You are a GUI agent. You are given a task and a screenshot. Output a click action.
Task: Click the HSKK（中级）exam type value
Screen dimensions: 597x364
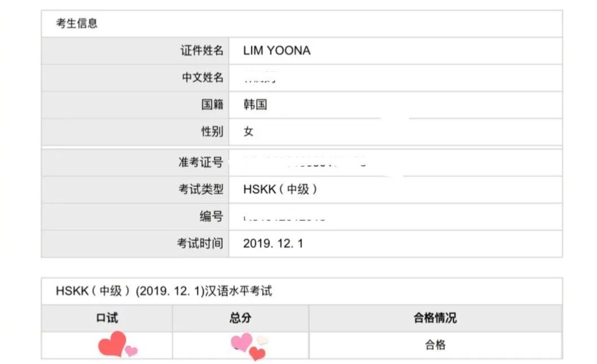click(x=280, y=189)
